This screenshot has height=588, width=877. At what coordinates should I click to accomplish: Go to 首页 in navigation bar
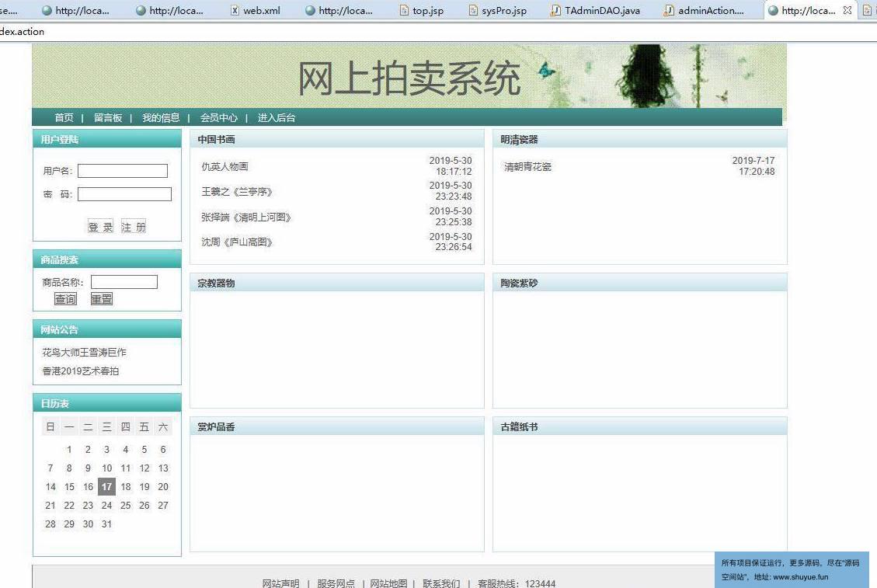coord(64,117)
